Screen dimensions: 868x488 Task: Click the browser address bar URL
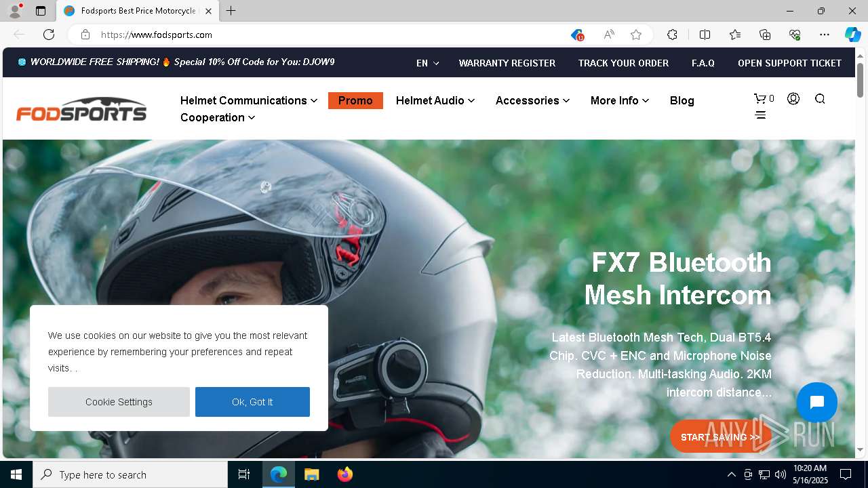157,35
